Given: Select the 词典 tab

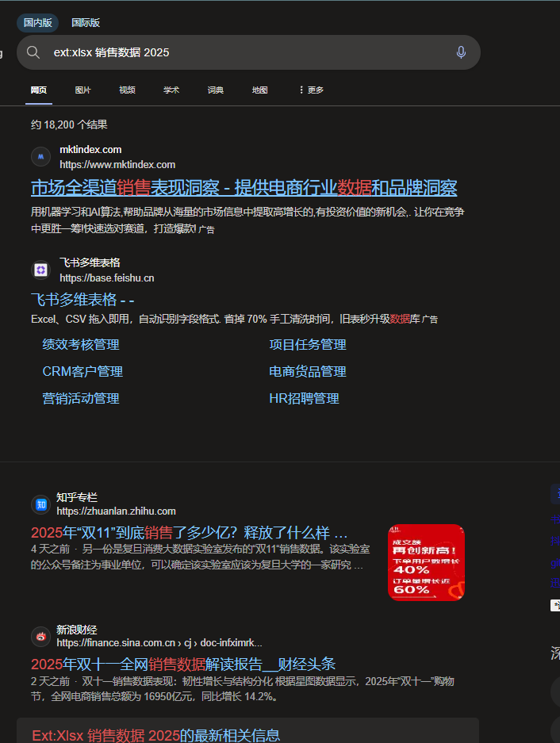Looking at the screenshot, I should [x=215, y=90].
